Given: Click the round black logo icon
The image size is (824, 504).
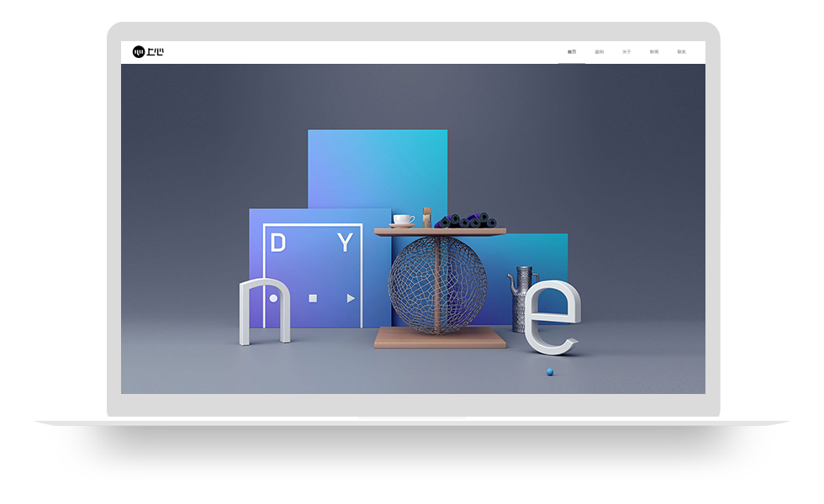Looking at the screenshot, I should pos(139,52).
